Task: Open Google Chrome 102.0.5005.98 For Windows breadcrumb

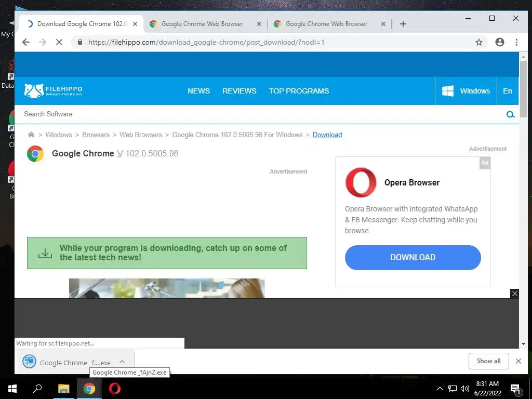Action: point(237,135)
